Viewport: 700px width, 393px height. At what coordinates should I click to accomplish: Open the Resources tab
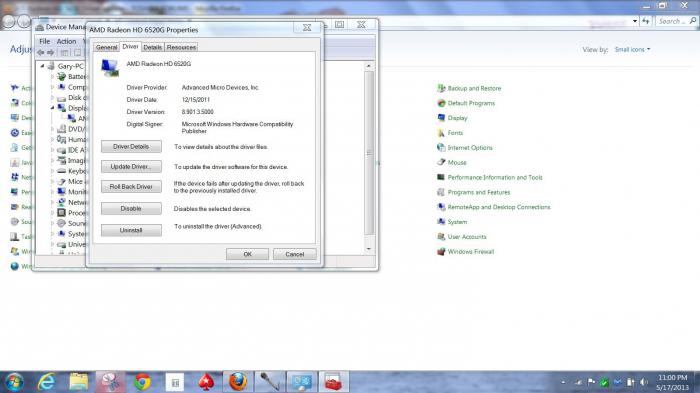coord(181,47)
